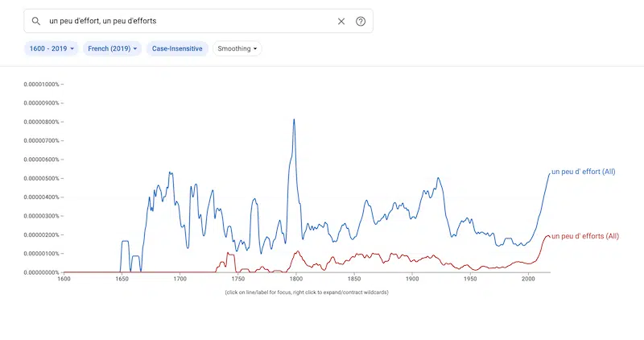Focus the "un peu d' efforts (All)" label
644x340 pixels.
click(x=585, y=235)
